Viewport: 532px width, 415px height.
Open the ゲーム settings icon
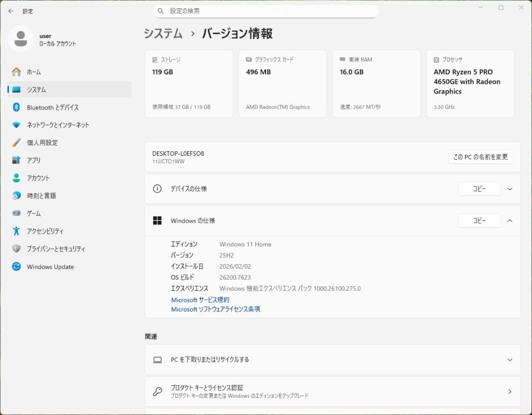click(16, 213)
